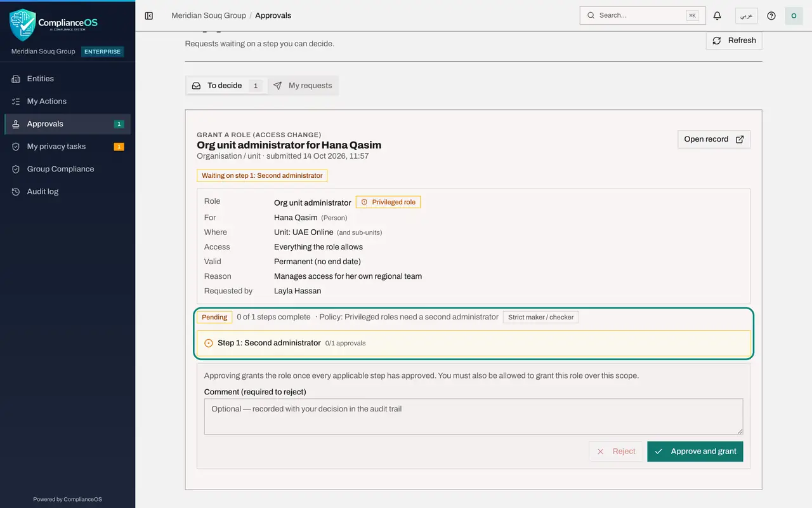Expand Step 1: Second administrator row
The height and width of the screenshot is (508, 812).
(473, 343)
